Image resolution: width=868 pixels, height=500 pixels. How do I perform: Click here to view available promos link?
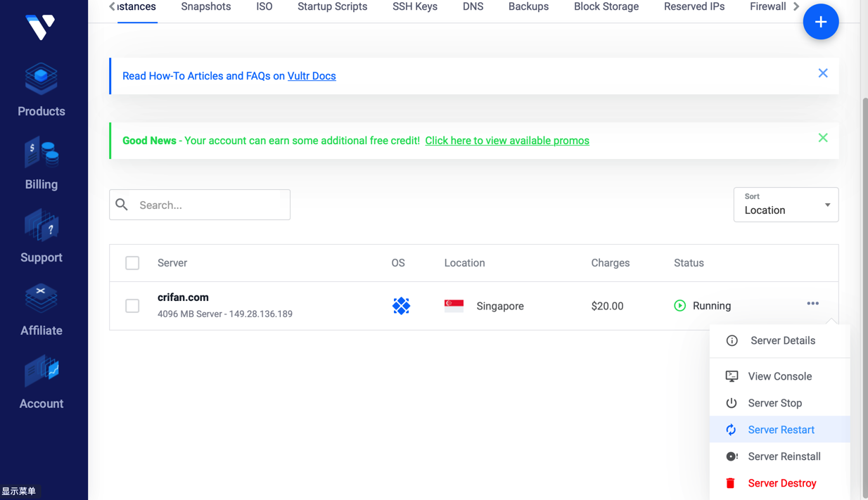pyautogui.click(x=506, y=141)
